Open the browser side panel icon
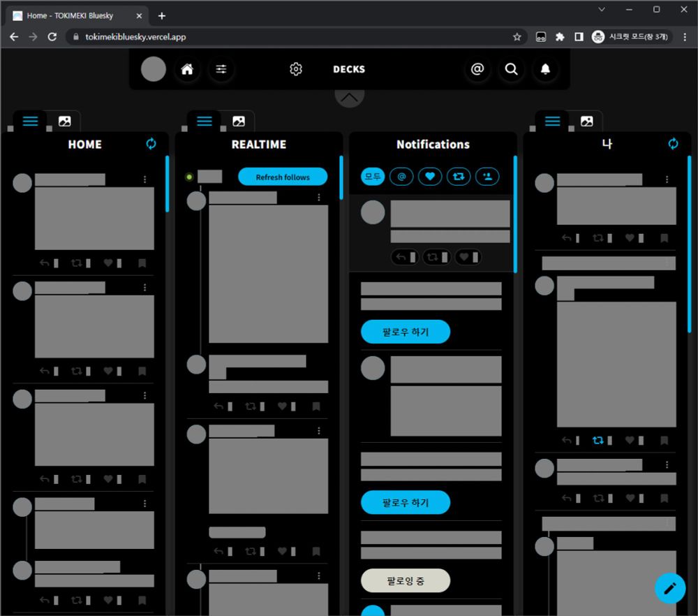698x616 pixels. coord(579,37)
